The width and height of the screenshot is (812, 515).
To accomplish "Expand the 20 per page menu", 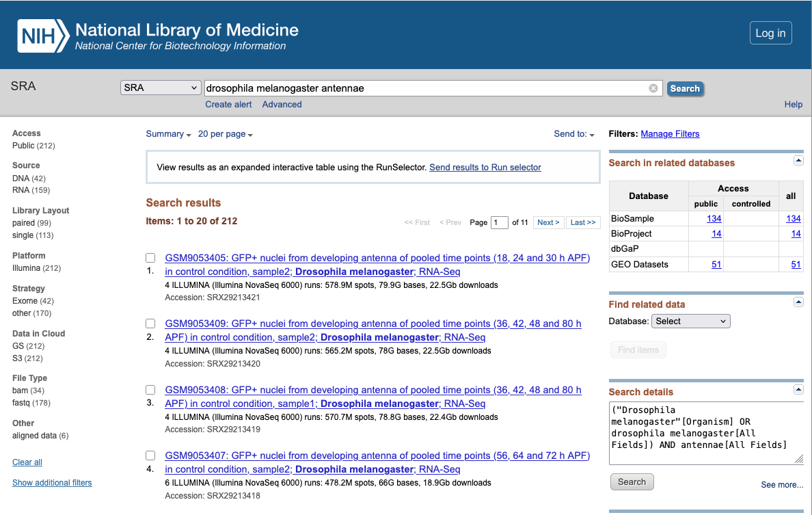I will pyautogui.click(x=225, y=134).
